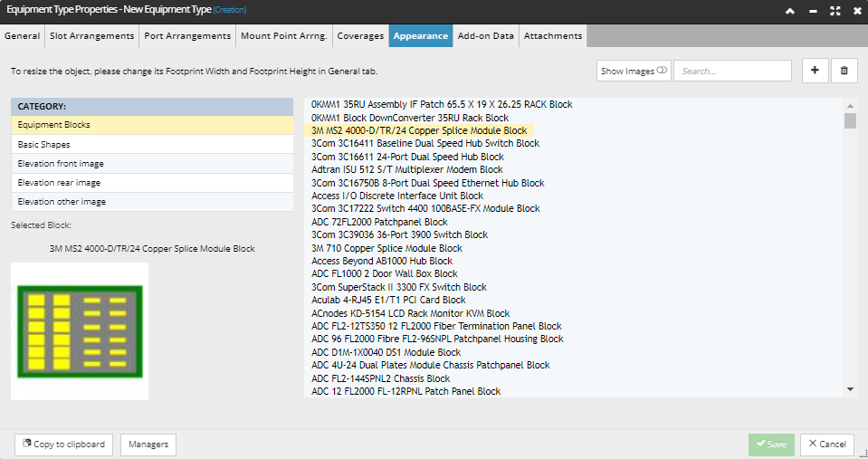The image size is (868, 459).
Task: Switch to Port Arrangements tab
Action: [187, 35]
